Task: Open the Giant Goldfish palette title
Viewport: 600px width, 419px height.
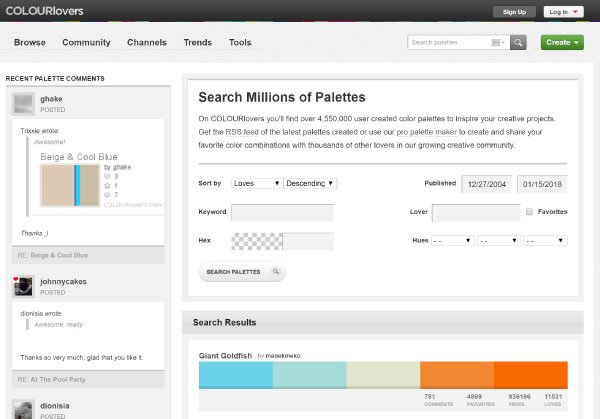Action: pos(225,355)
